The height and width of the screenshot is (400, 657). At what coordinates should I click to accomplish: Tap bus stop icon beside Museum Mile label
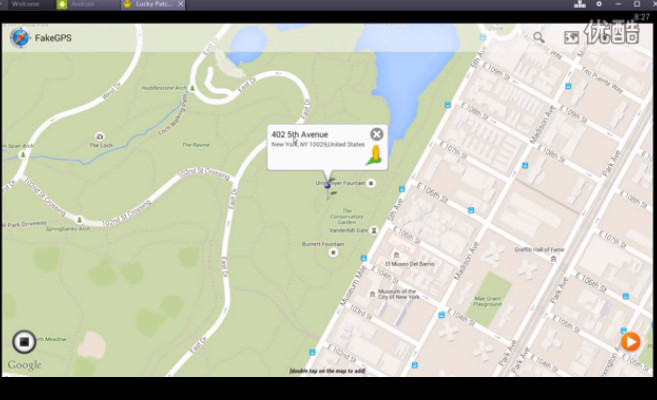364,258
